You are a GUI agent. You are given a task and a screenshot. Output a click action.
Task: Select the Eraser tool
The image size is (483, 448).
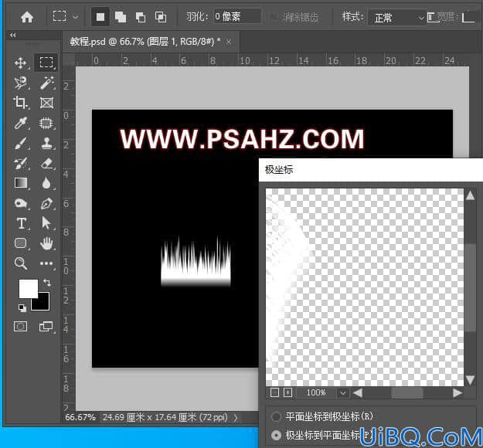pos(46,163)
